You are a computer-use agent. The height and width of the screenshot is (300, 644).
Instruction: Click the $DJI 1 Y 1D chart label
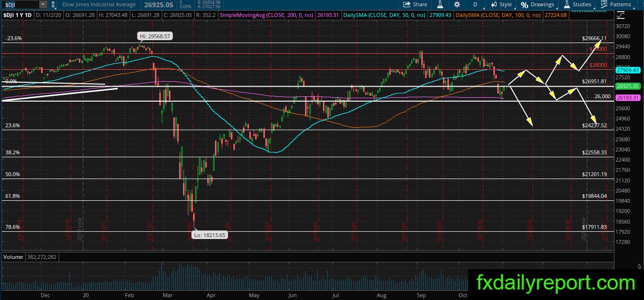click(18, 15)
